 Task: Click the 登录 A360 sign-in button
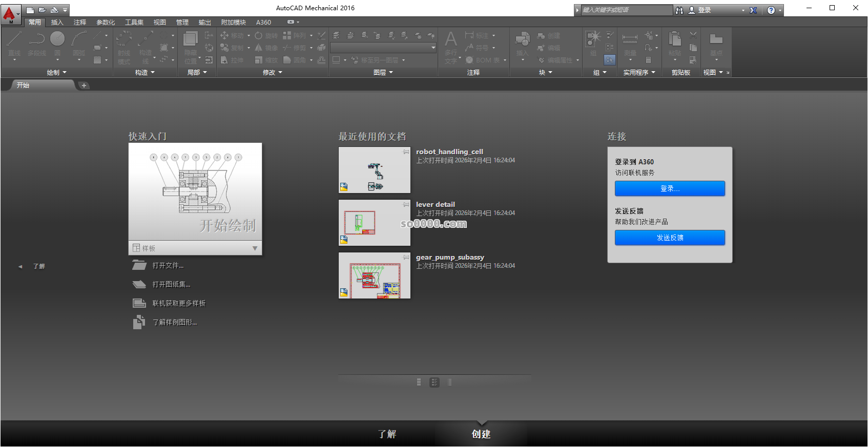[669, 188]
